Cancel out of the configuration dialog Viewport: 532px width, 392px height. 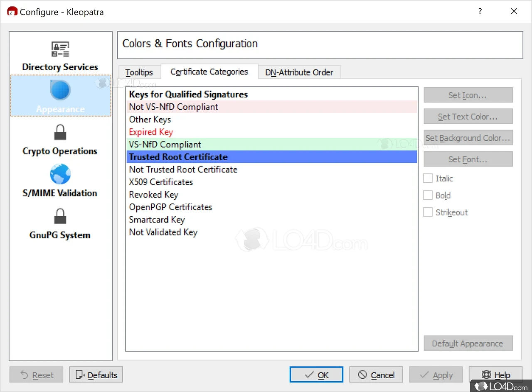tap(376, 375)
